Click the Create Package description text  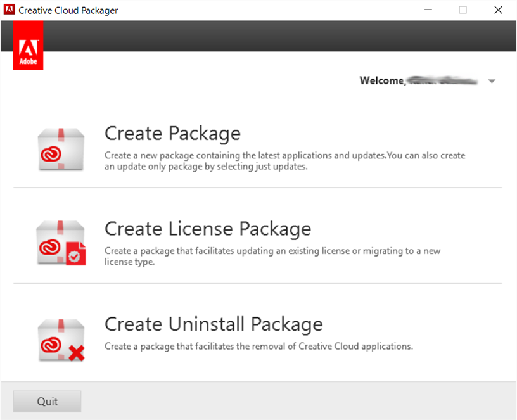point(284,160)
